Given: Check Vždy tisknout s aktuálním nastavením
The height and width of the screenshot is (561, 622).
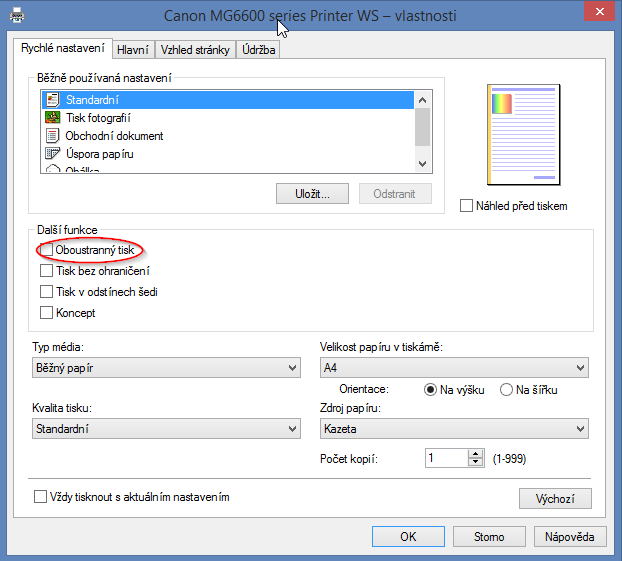Looking at the screenshot, I should point(40,497).
